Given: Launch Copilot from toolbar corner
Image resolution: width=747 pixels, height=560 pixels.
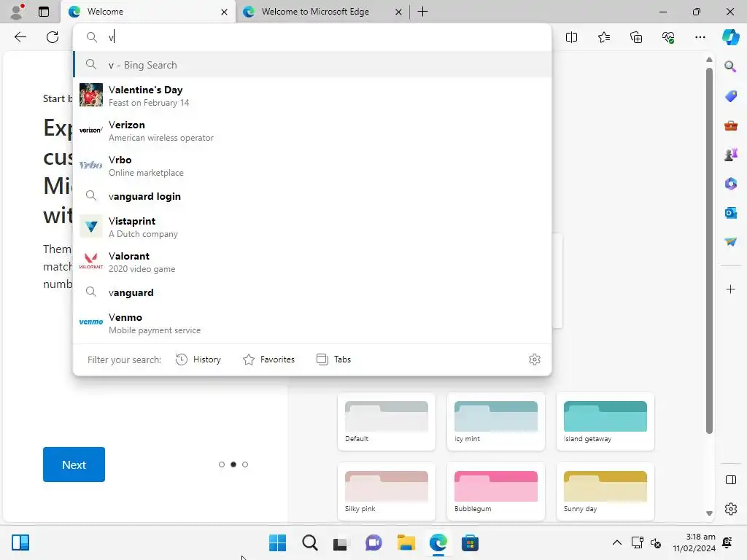Looking at the screenshot, I should click(730, 37).
